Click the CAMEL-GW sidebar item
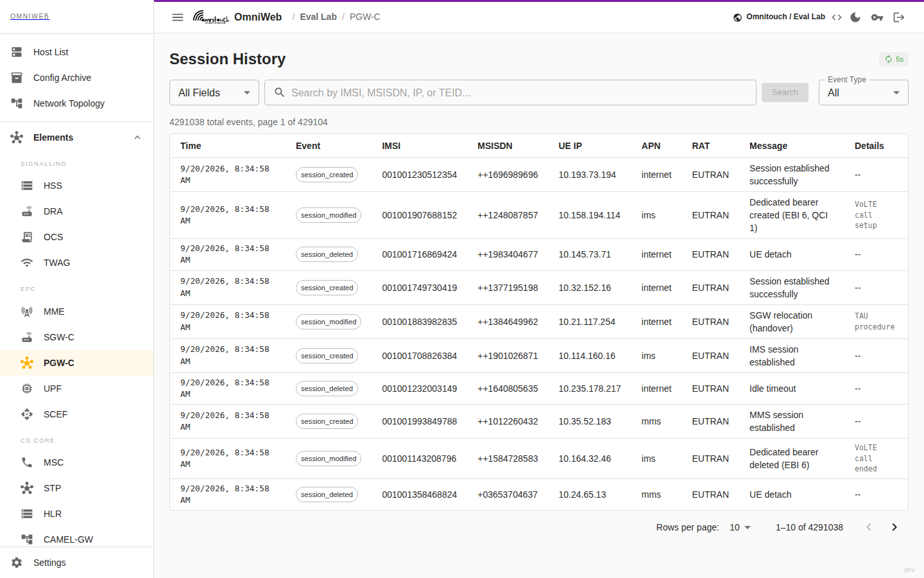The height and width of the screenshot is (578, 924). (77, 539)
